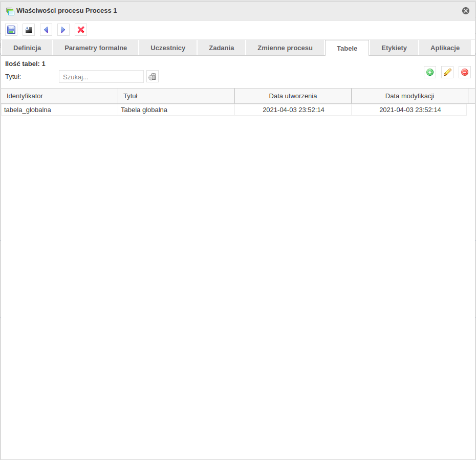Click the Ilość tabel: 1 label
Image resolution: width=476 pixels, height=460 pixels.
click(25, 64)
